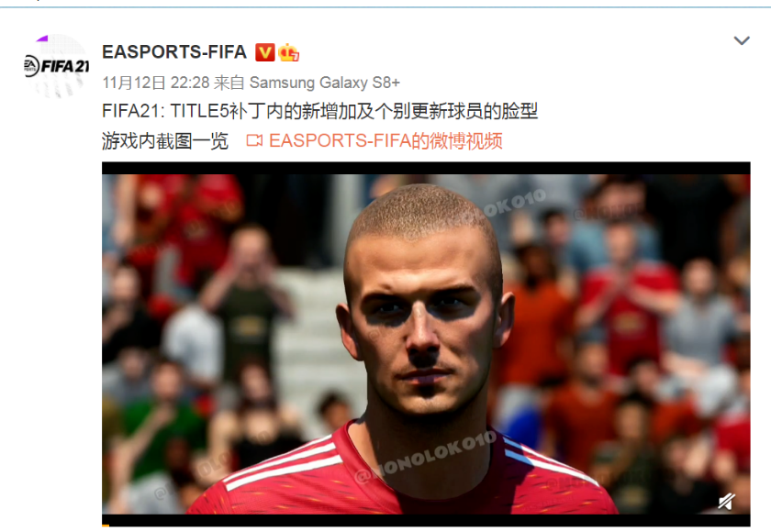The image size is (771, 532).
Task: Click the 11月12日 22:28 timestamp
Action: click(x=156, y=83)
